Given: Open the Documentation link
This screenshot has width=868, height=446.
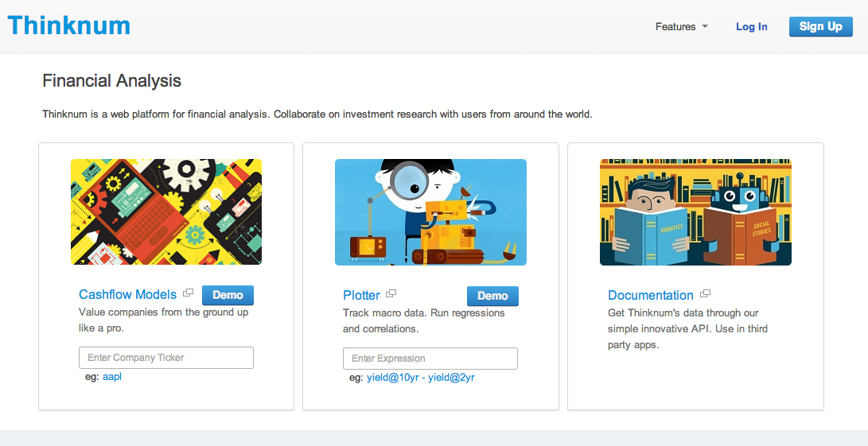Looking at the screenshot, I should [650, 296].
